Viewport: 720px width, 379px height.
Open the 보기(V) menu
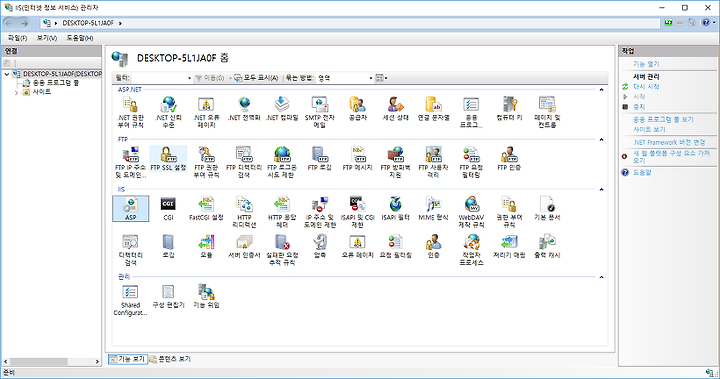point(47,38)
